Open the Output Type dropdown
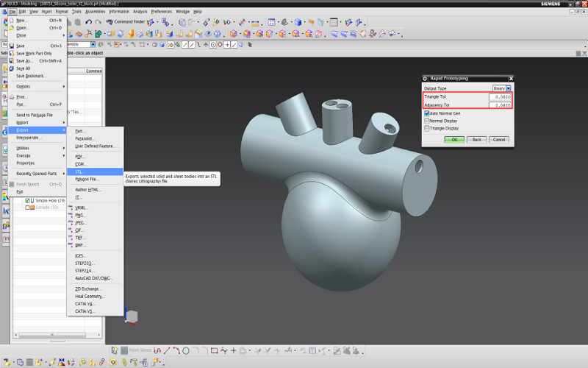The image size is (588, 368). coord(507,88)
